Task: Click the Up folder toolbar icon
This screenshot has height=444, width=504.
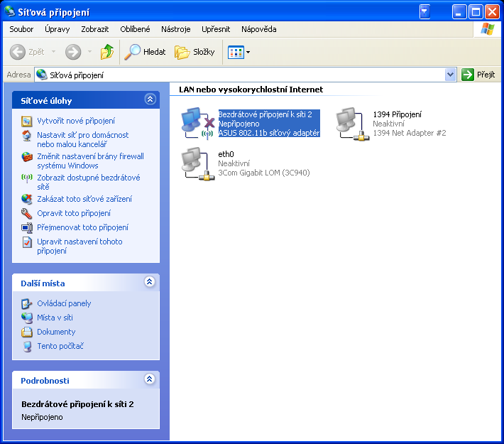Action: (107, 52)
